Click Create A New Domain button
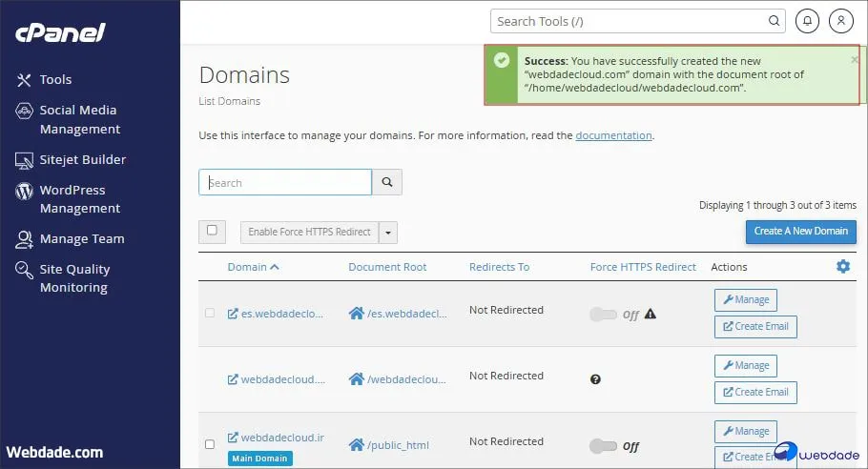 [800, 232]
